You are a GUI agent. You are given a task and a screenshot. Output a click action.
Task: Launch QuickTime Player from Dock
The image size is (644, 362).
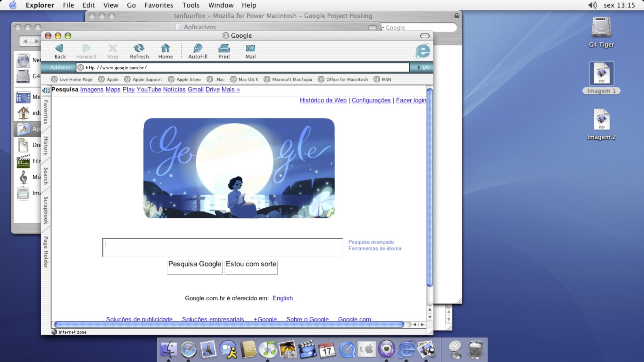pos(347,349)
